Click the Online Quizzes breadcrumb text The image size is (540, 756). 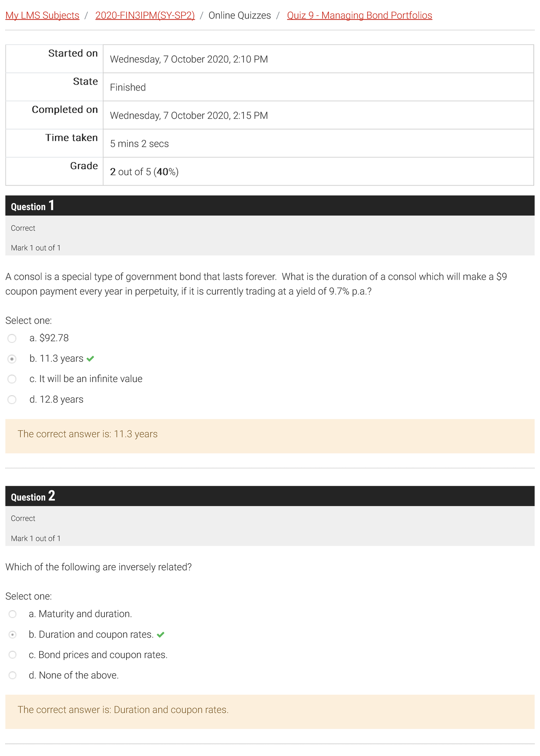coord(239,15)
